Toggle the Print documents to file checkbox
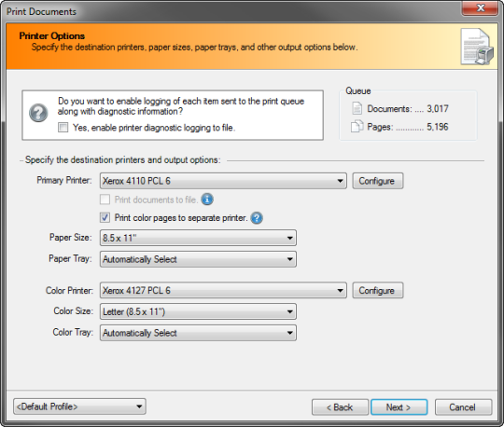Viewport: 504px width, 427px height. pos(105,200)
